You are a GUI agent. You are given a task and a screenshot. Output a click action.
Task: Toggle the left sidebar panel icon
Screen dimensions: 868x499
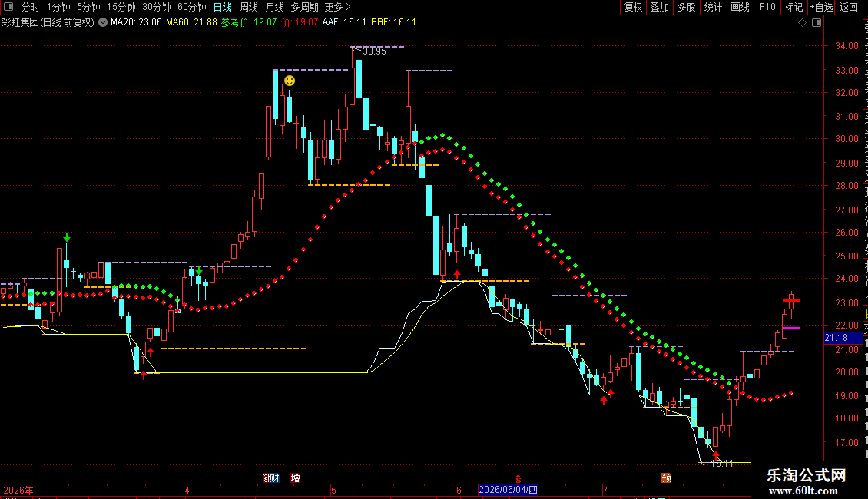point(8,7)
